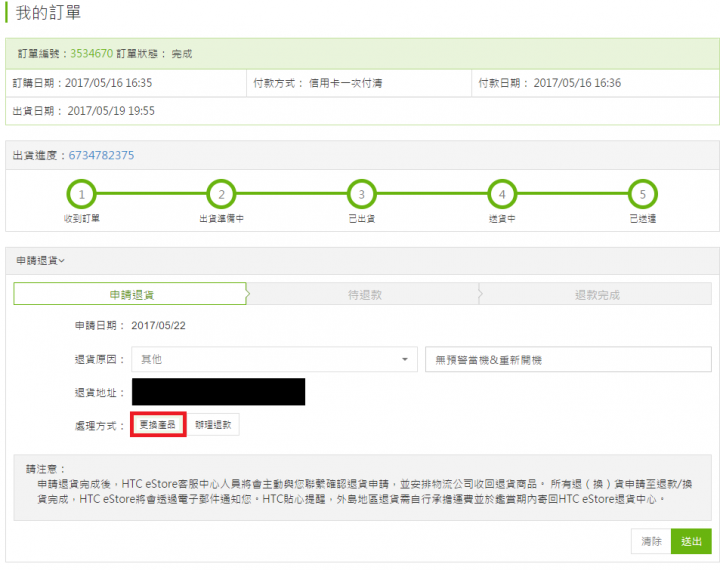Click the 請注意 notice heading
720x570 pixels.
[45, 469]
